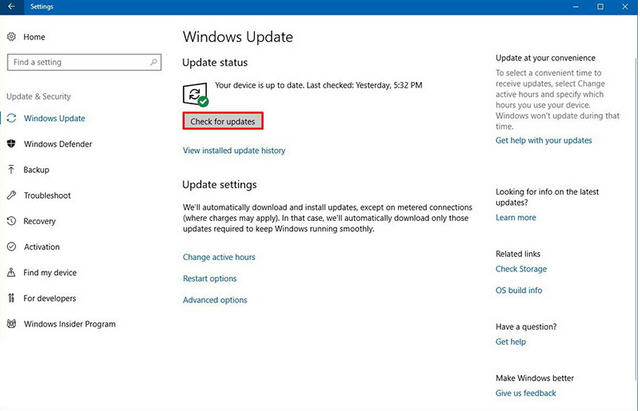
Task: Click the Find my device person icon
Action: [x=11, y=272]
